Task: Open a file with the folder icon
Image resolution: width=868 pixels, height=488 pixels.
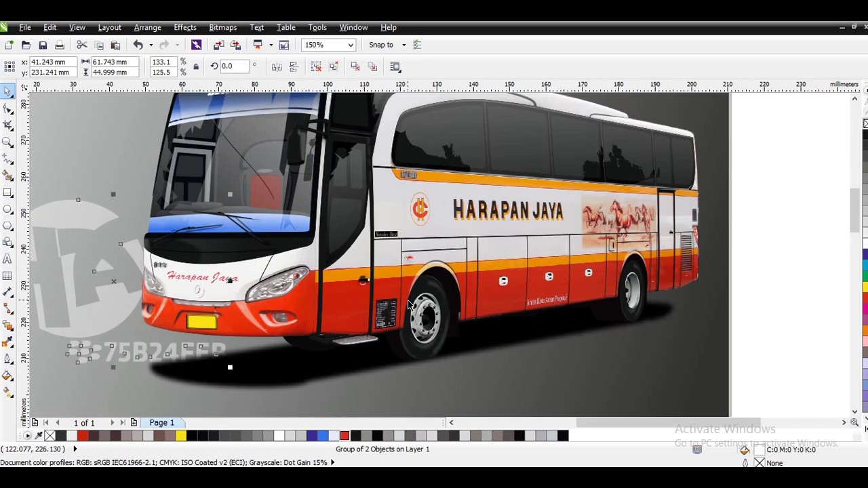Action: point(26,45)
